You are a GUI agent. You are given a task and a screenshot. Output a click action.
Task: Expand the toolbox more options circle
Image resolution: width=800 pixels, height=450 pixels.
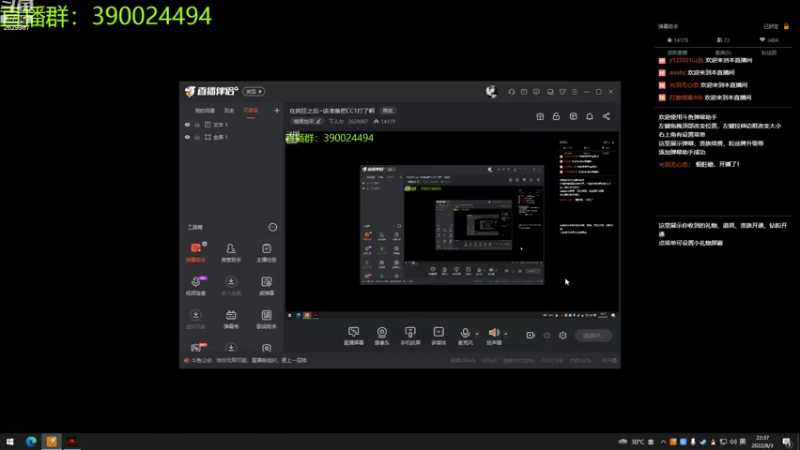pyautogui.click(x=273, y=227)
